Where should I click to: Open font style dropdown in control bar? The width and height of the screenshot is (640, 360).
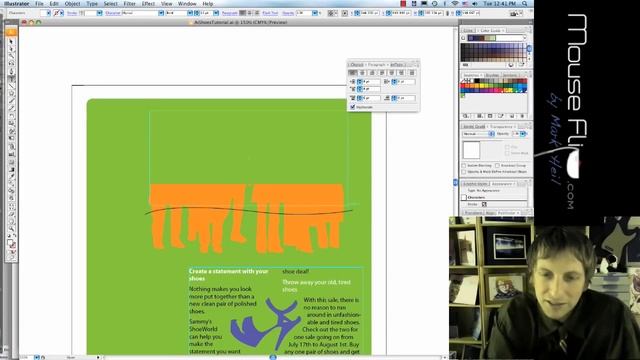click(190, 13)
